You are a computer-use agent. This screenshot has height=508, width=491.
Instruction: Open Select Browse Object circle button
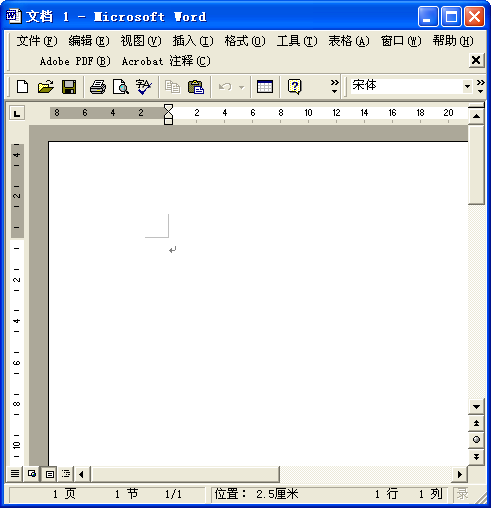(x=476, y=439)
